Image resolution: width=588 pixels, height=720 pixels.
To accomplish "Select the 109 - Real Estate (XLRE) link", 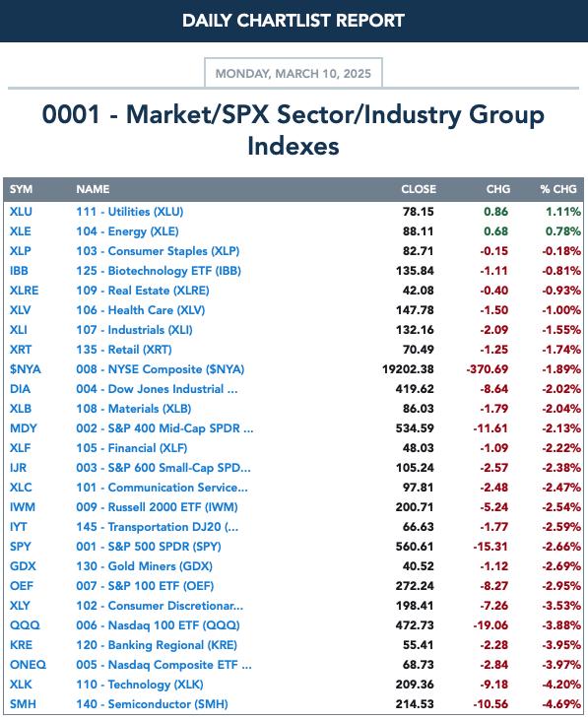I will click(x=143, y=291).
